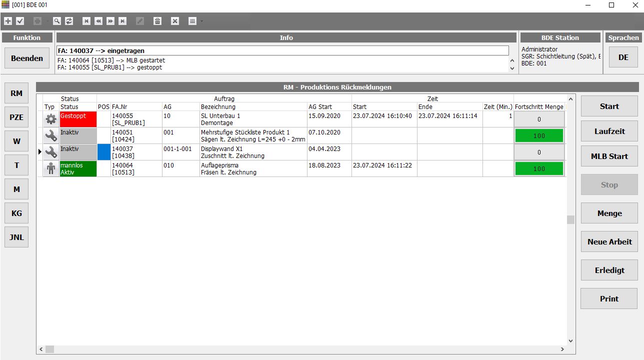Image resolution: width=644 pixels, height=360 pixels.
Task: Go to previous record icon
Action: click(x=98, y=21)
